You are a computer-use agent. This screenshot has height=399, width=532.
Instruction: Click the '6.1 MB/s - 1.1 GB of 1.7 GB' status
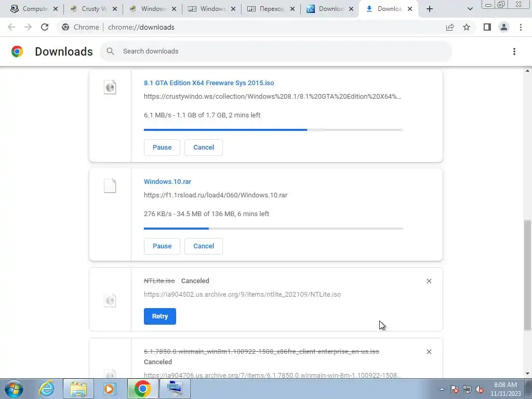202,115
